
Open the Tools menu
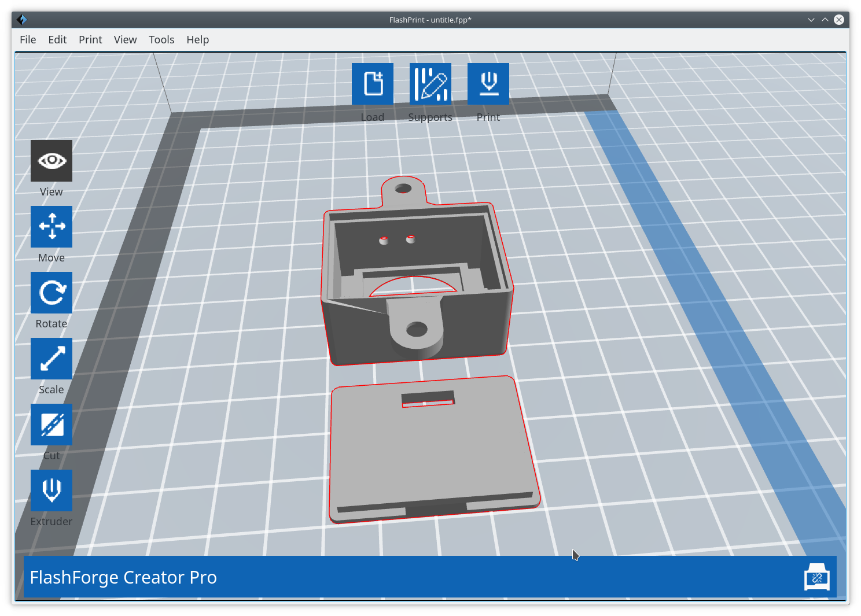(161, 40)
